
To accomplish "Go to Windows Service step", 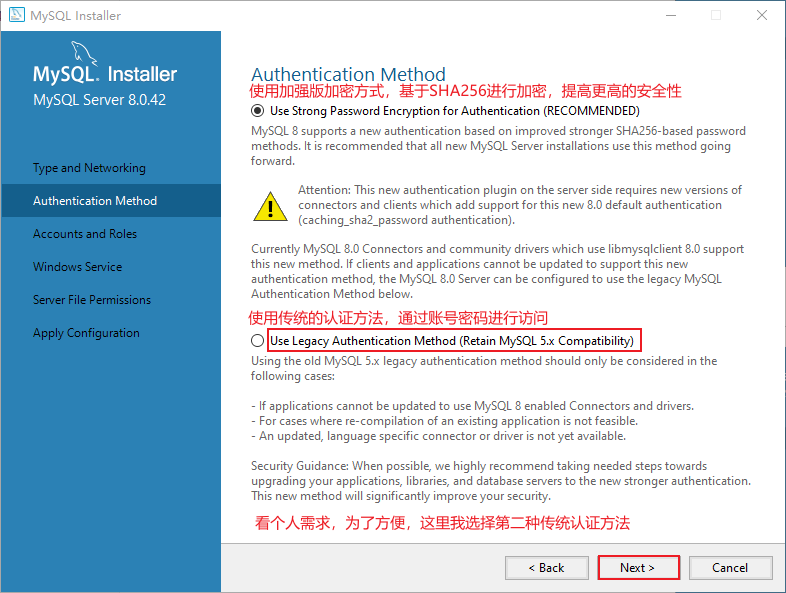I will [x=77, y=267].
